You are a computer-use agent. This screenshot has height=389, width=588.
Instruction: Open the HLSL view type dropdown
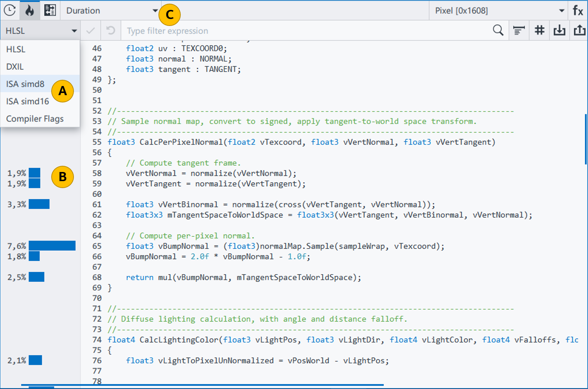tap(40, 31)
